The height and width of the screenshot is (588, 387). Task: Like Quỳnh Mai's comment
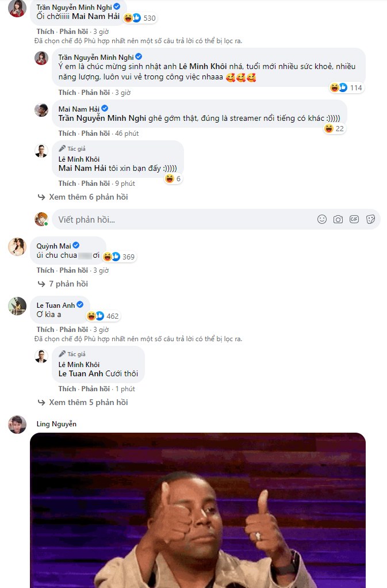[45, 270]
